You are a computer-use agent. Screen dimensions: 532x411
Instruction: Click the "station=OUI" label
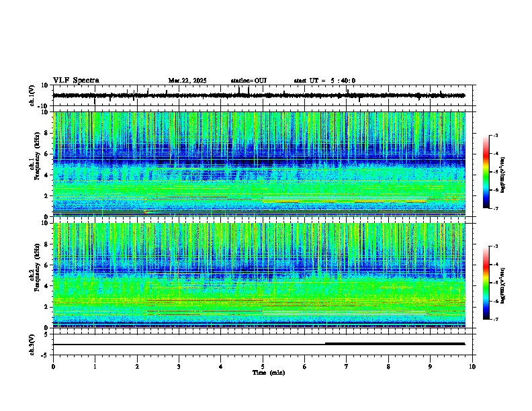point(249,81)
